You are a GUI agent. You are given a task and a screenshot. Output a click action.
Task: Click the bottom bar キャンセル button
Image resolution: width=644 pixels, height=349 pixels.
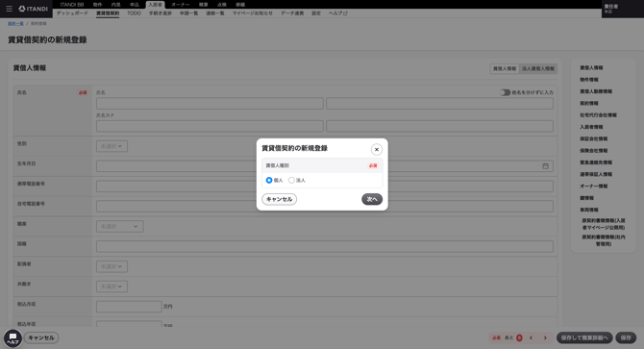tap(41, 337)
